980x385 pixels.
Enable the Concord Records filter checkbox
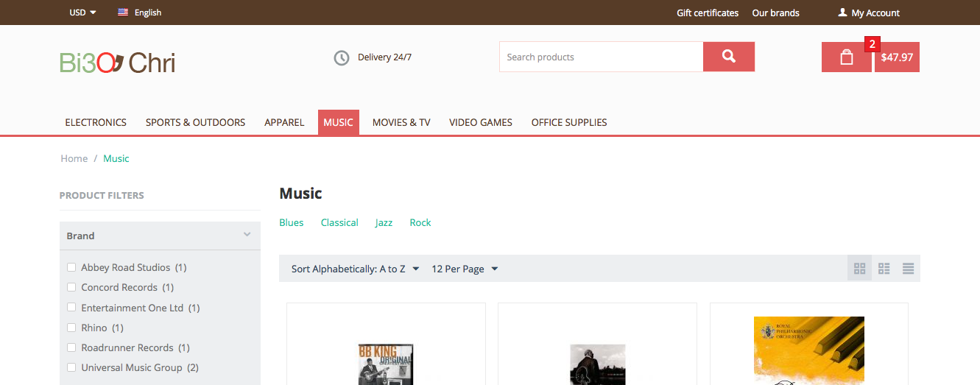(x=71, y=287)
